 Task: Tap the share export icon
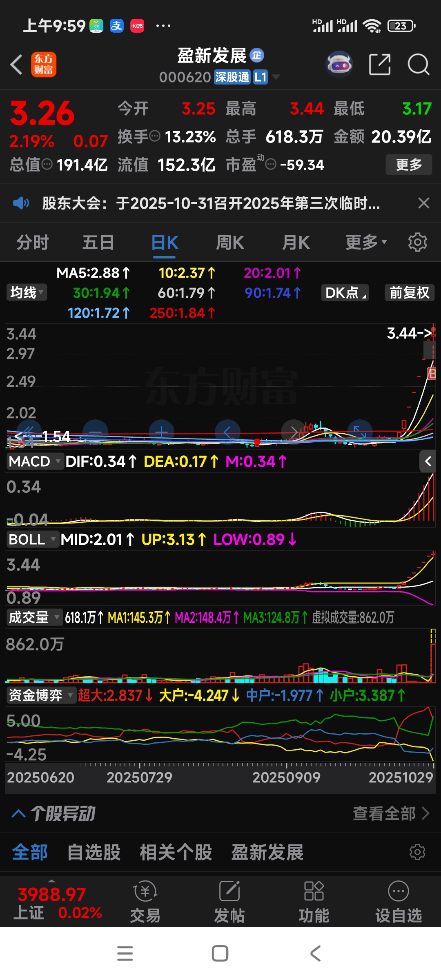click(x=380, y=64)
